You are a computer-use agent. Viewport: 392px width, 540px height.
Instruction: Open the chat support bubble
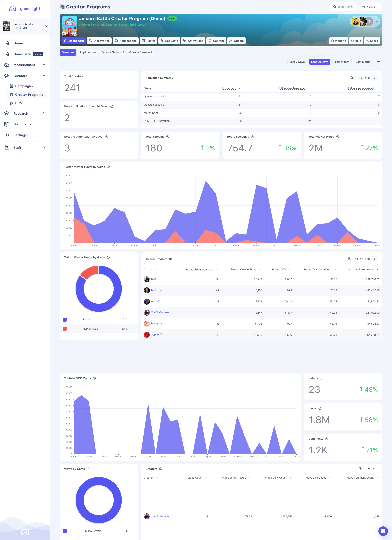pos(383,531)
